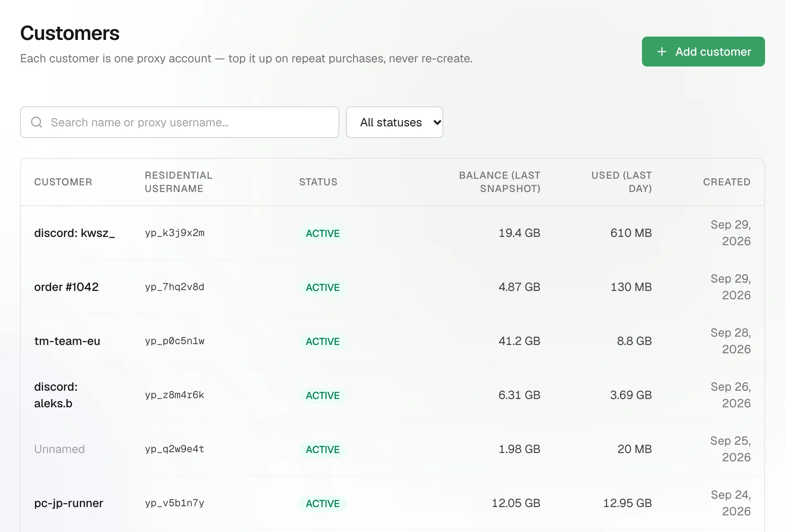785x532 pixels.
Task: Open customer order #1042
Action: (x=67, y=287)
